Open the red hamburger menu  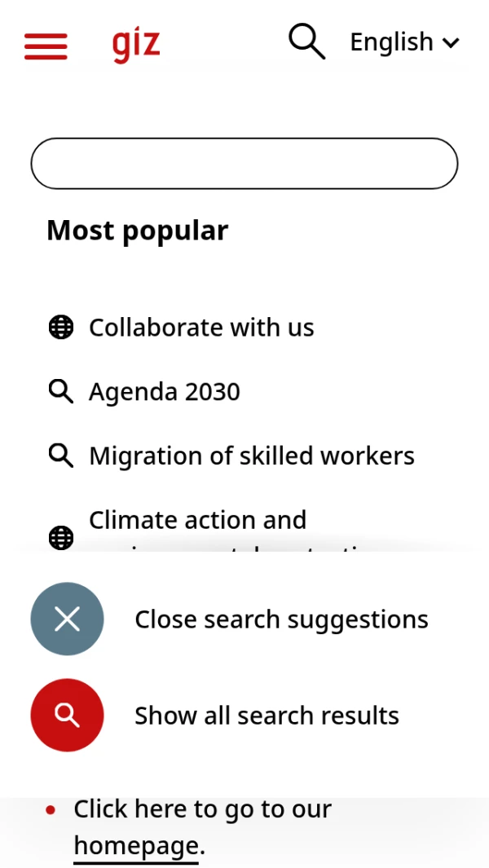(46, 46)
